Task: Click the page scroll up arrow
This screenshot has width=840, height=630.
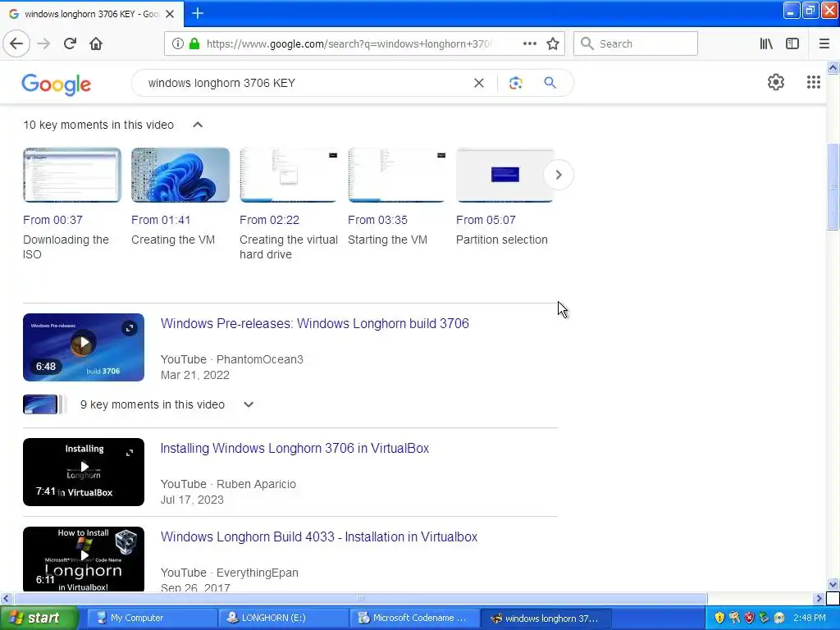Action: pos(833,67)
